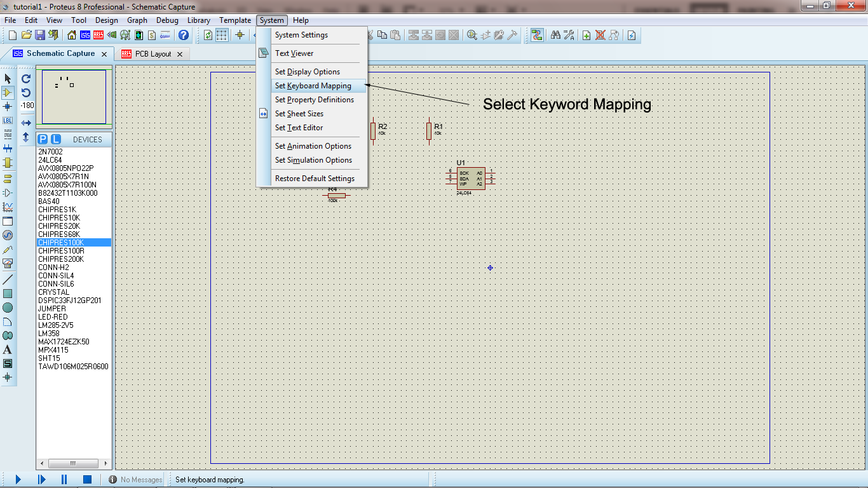868x488 pixels.
Task: Toggle the grid display toolbar button
Action: click(222, 35)
